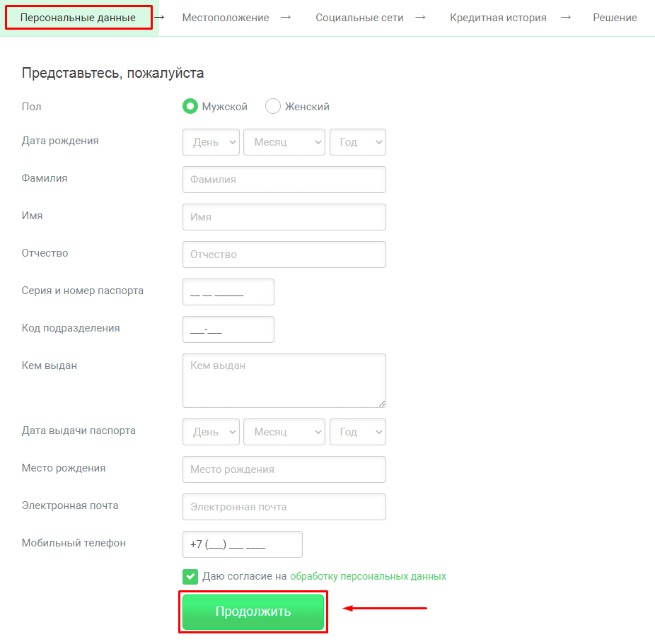Open the birth date Год dropdown
Screen dimensions: 655x644
[x=357, y=142]
